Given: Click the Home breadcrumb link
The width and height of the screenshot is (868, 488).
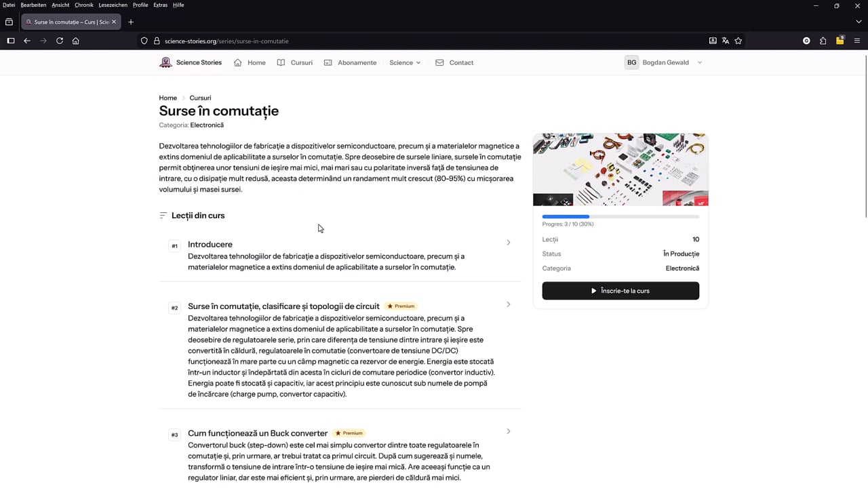Looking at the screenshot, I should 167,98.
